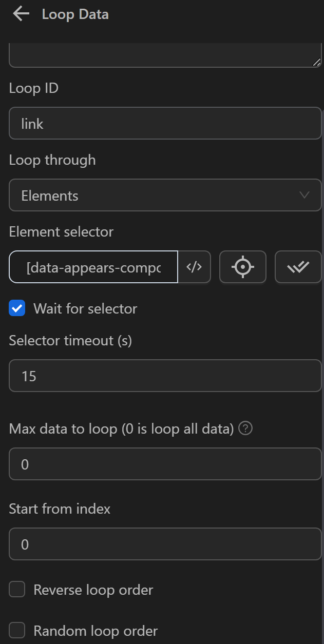Click the Loop ID field containing link

coord(165,123)
